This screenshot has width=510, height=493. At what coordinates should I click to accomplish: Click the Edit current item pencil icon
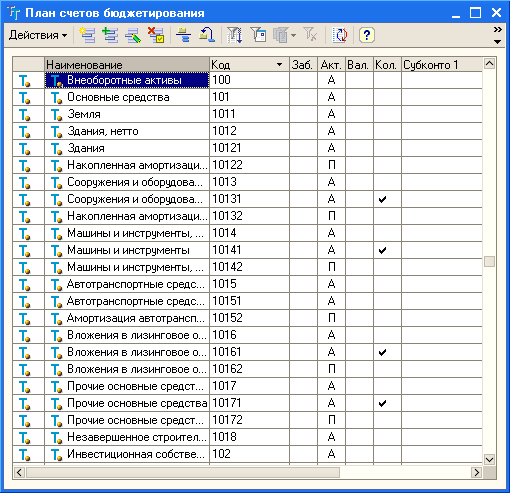point(133,35)
